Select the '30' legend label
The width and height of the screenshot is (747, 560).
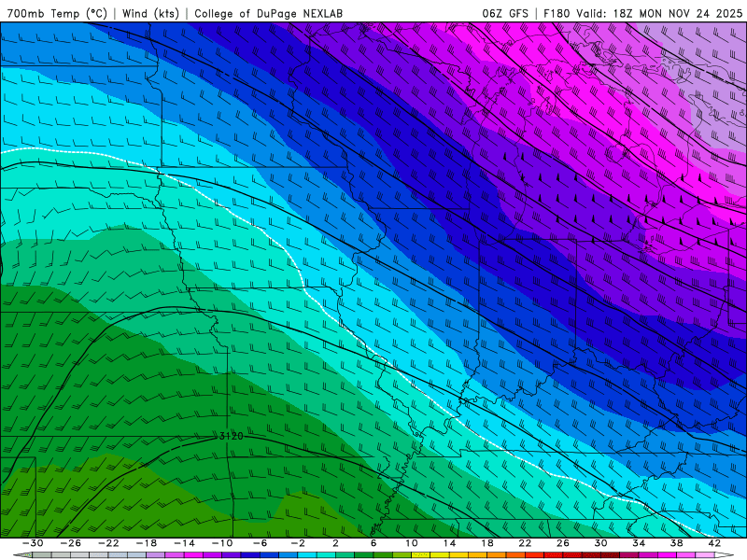[x=600, y=543]
